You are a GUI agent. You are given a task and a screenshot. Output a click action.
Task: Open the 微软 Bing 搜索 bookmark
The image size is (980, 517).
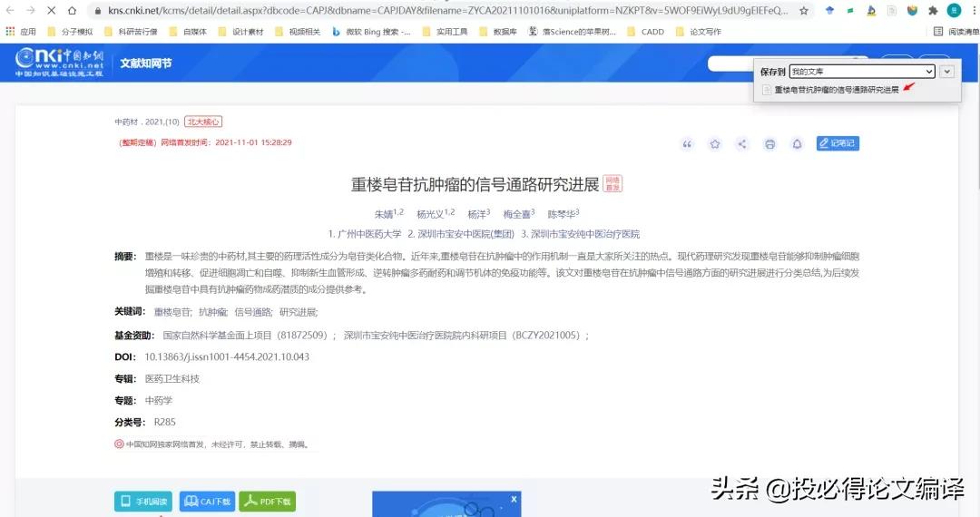371,31
